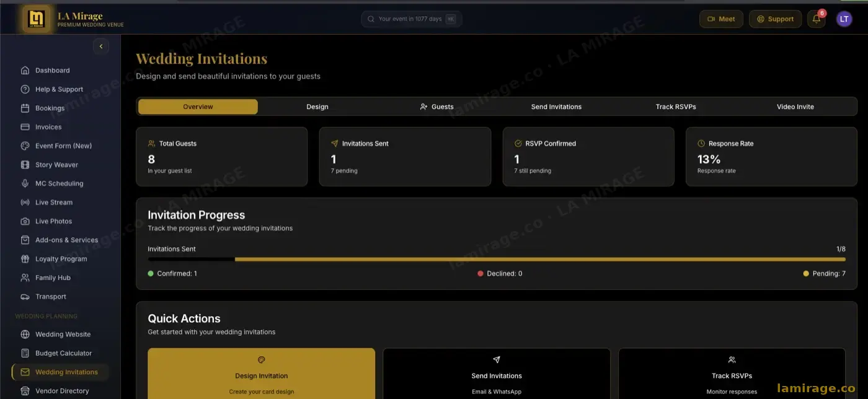
Task: Collapse the sidebar with the chevron button
Action: [x=100, y=46]
